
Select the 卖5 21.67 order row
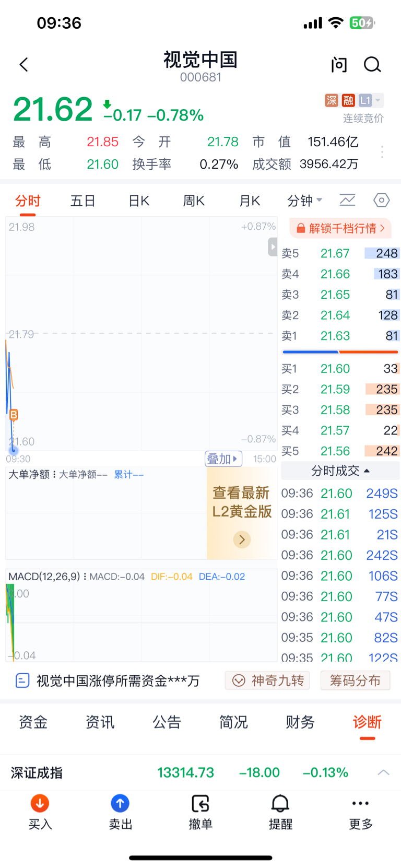click(x=340, y=253)
